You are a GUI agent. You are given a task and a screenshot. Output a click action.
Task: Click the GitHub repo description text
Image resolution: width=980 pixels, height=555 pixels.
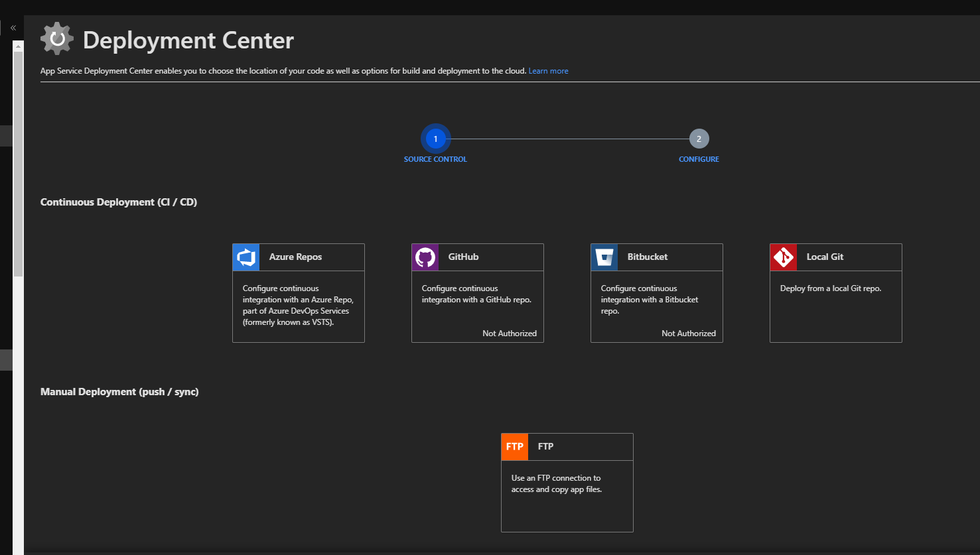tap(476, 294)
